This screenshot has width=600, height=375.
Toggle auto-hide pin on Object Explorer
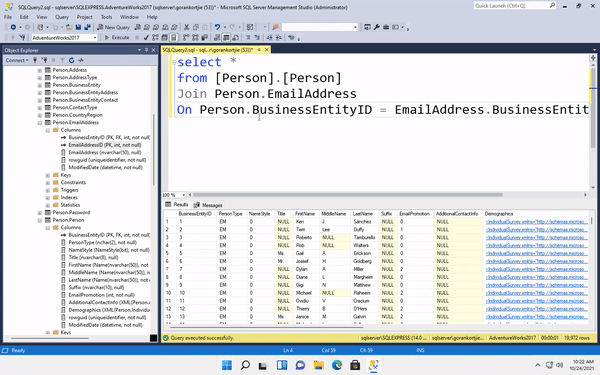[x=146, y=50]
